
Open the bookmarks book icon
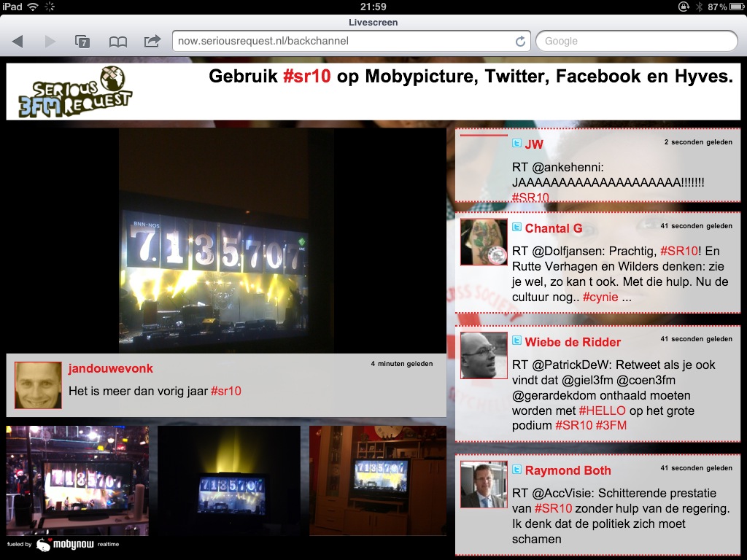pyautogui.click(x=118, y=42)
